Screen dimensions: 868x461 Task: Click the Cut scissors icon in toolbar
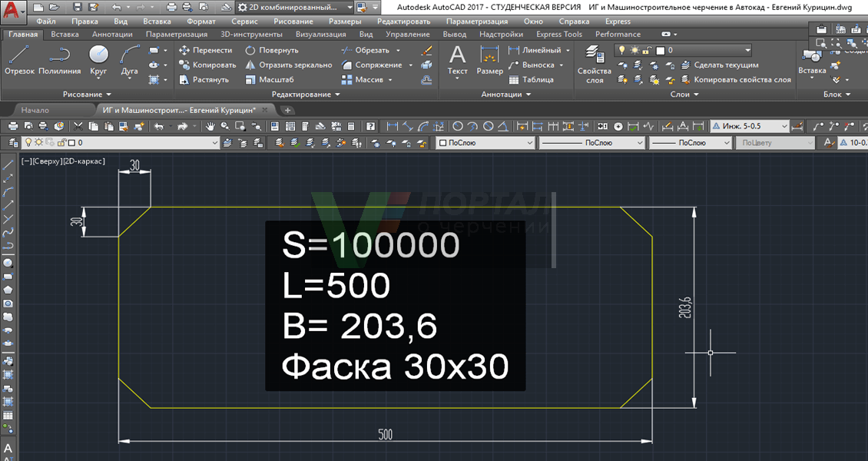(x=78, y=126)
